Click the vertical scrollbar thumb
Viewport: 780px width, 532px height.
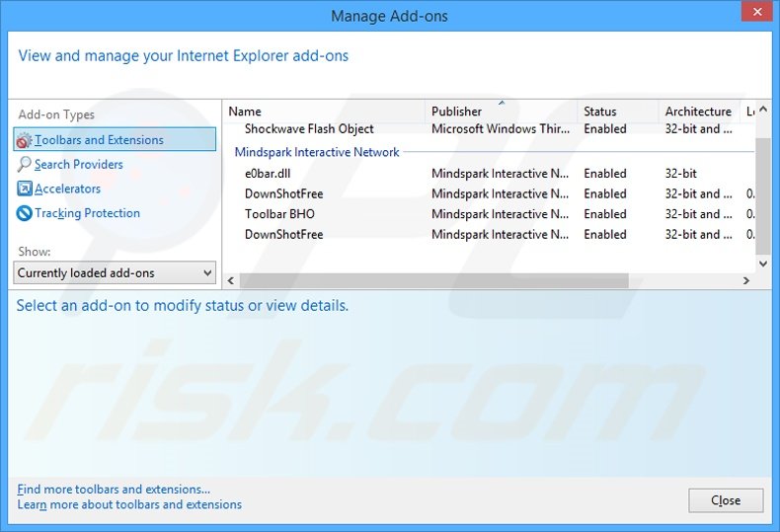click(x=763, y=196)
